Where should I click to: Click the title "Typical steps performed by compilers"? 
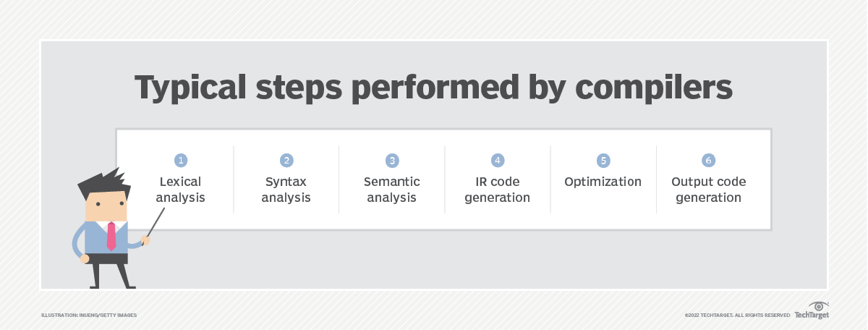pos(433,88)
